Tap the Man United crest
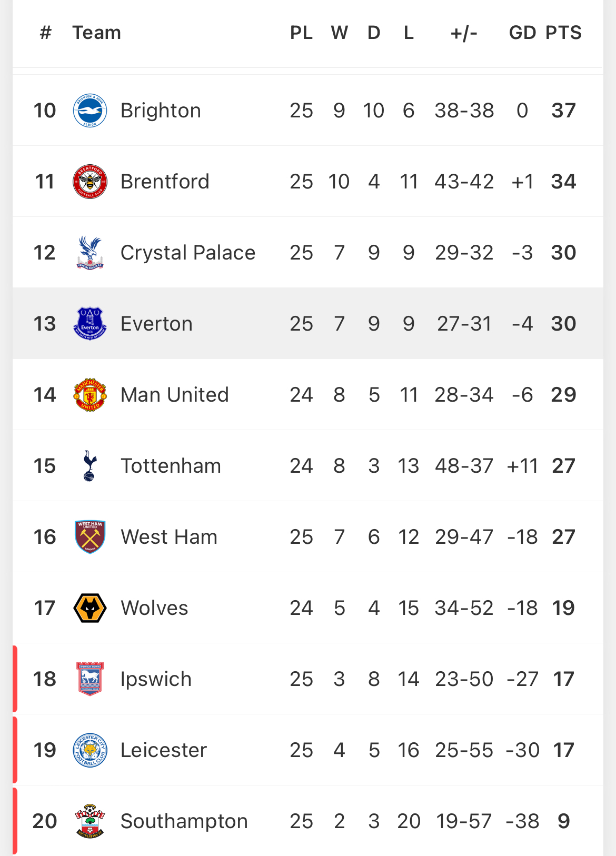The width and height of the screenshot is (616, 856). [90, 395]
